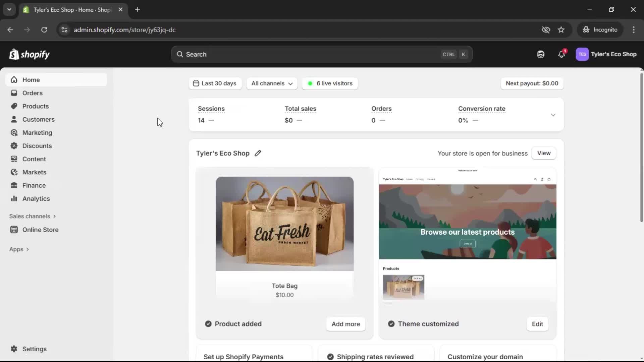Click the Shopify logo
Image resolution: width=644 pixels, height=362 pixels.
tap(30, 54)
